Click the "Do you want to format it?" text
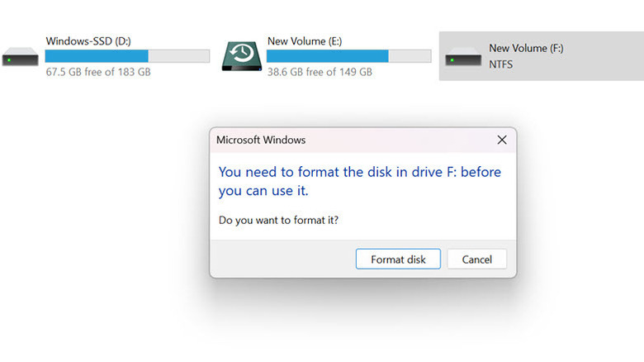Viewport: 644px width, 362px height. pyautogui.click(x=278, y=220)
